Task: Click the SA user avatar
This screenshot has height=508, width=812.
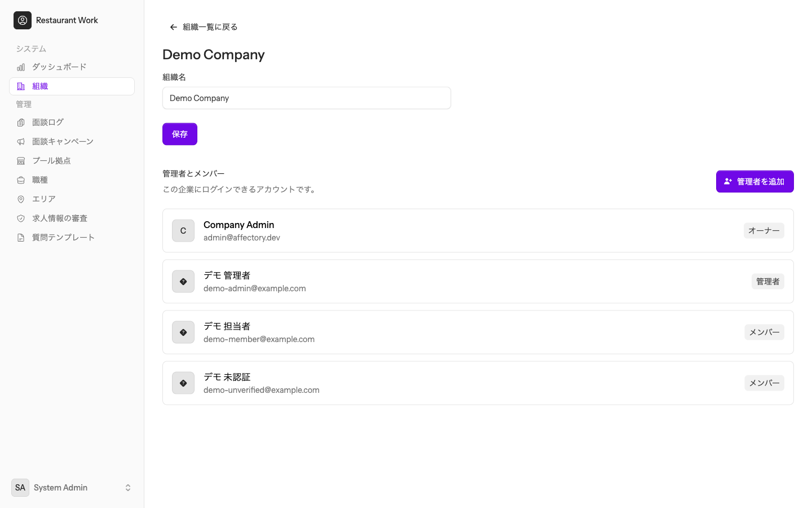Action: click(20, 488)
